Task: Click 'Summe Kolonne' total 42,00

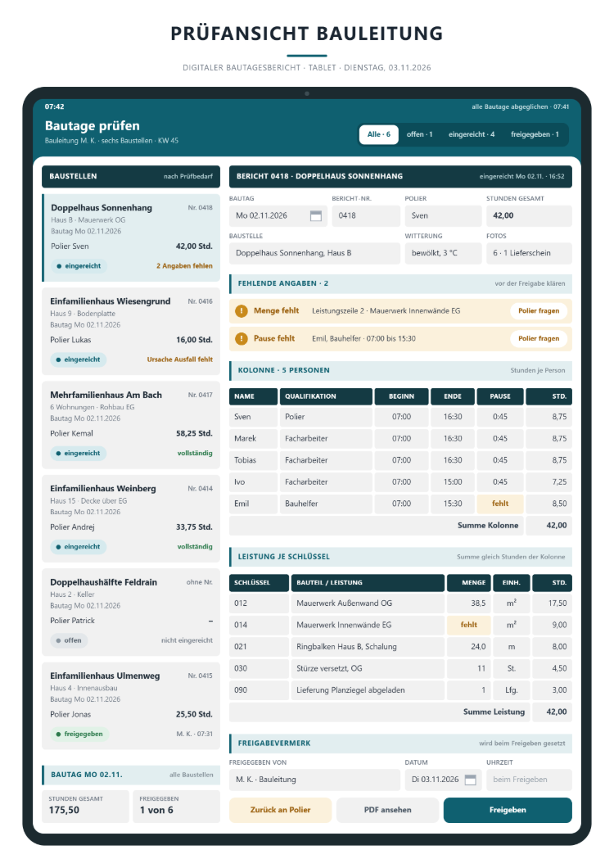Action: [549, 526]
